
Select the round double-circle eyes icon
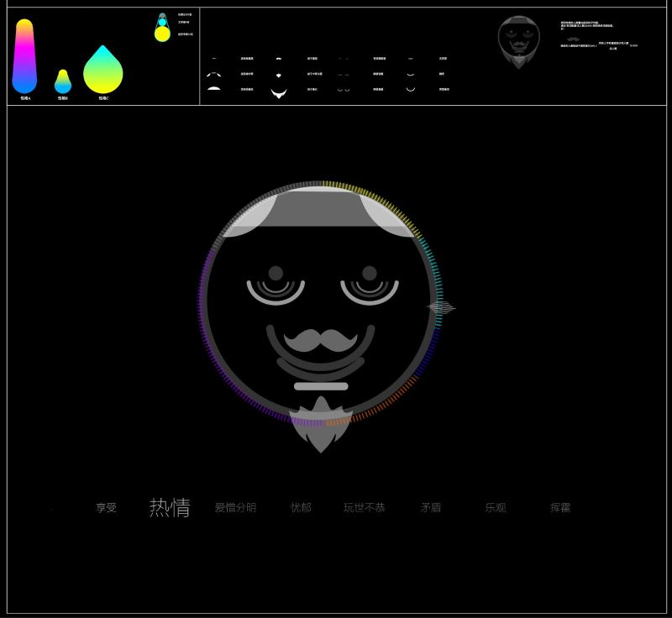coord(343,89)
